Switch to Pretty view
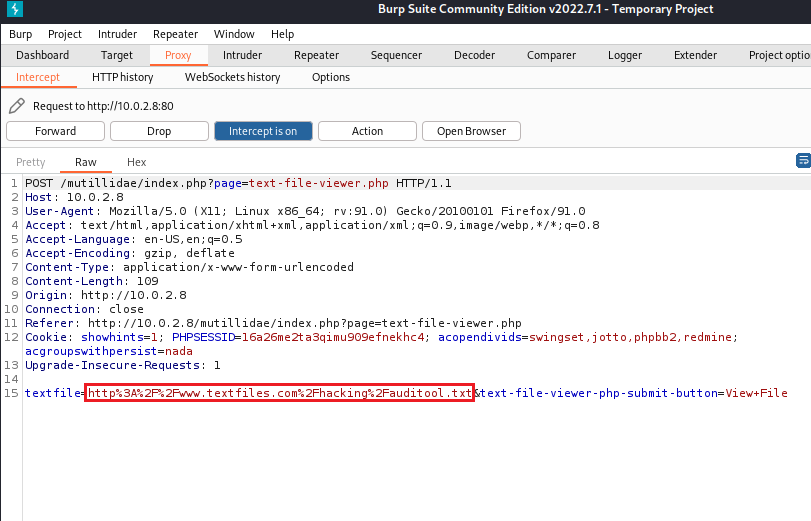811x521 pixels. click(x=31, y=162)
